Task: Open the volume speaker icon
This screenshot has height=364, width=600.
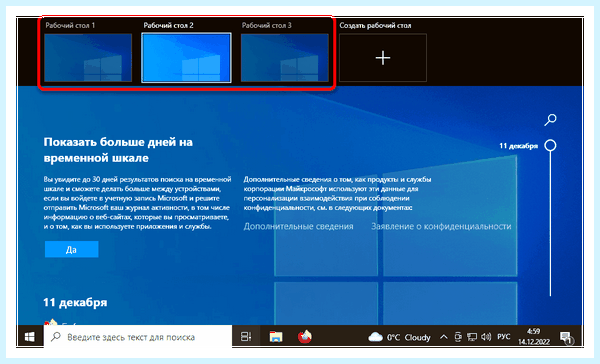Action: (486, 337)
